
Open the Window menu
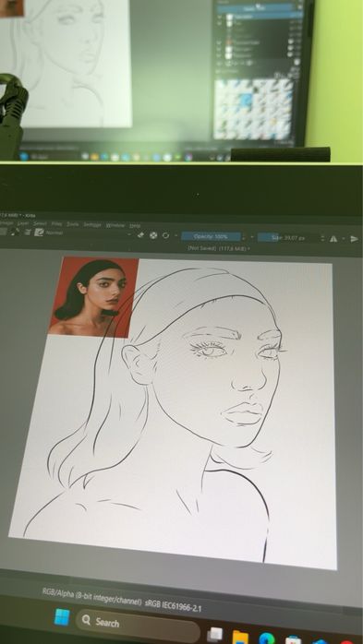[x=115, y=225]
